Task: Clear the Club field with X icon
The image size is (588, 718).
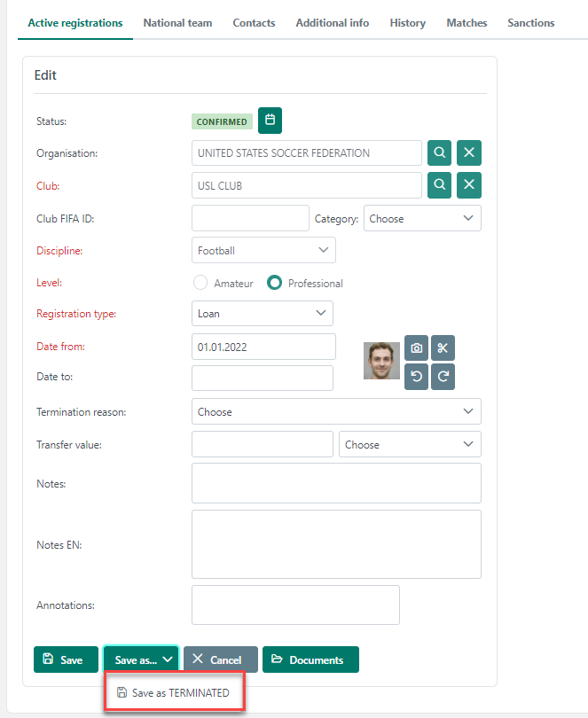Action: pos(469,185)
